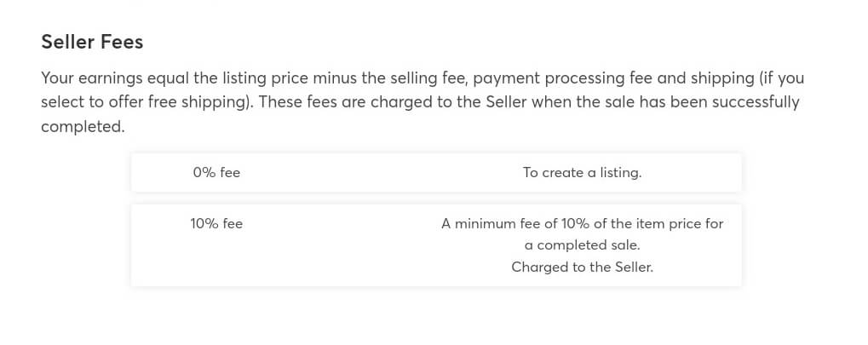Click the phrase 'selling fee' in paragraph
The height and width of the screenshot is (345, 868).
[x=426, y=78]
